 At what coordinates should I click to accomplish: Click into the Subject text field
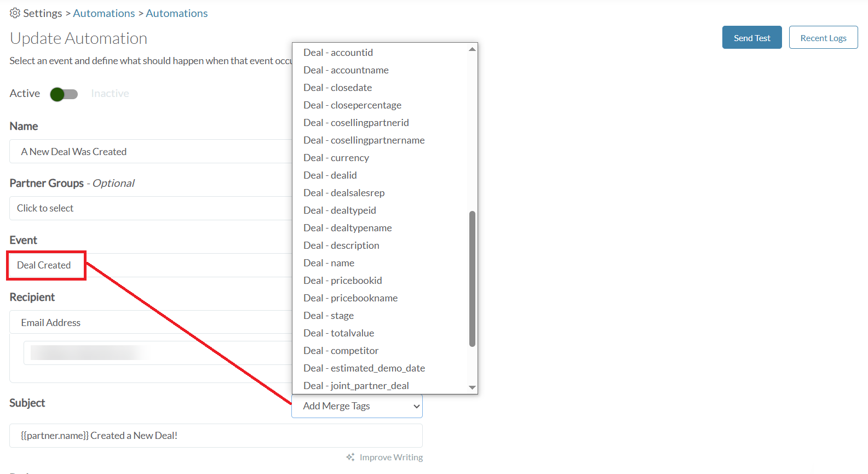(216, 436)
